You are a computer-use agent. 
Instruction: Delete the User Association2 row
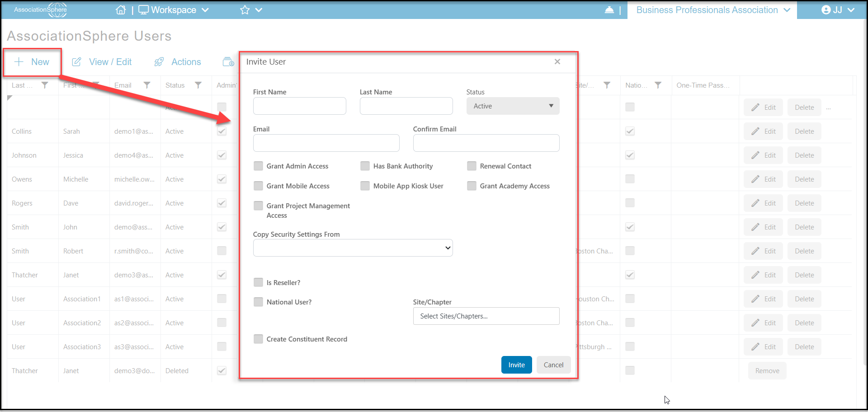coord(805,323)
